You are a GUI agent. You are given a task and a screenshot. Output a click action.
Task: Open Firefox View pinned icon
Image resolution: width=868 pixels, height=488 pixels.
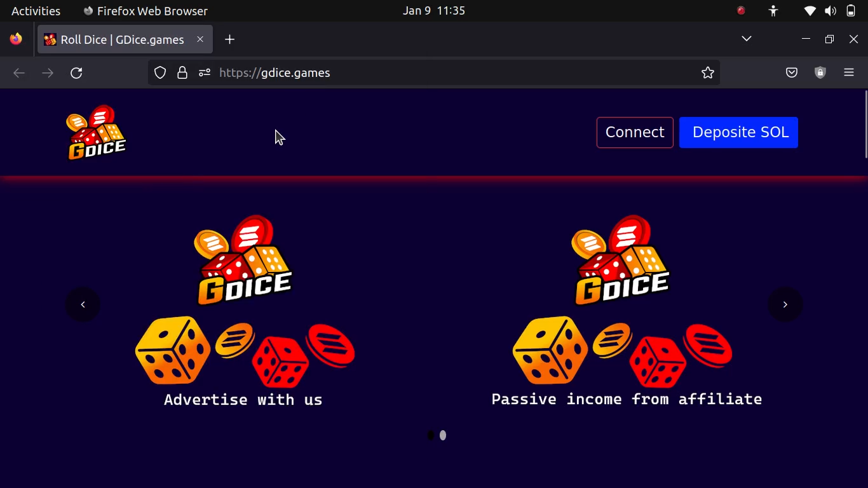(x=17, y=39)
